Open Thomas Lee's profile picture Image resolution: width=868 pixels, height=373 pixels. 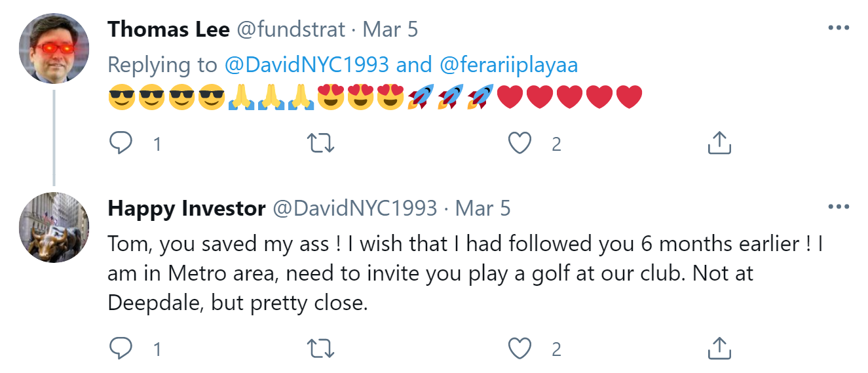pyautogui.click(x=53, y=48)
